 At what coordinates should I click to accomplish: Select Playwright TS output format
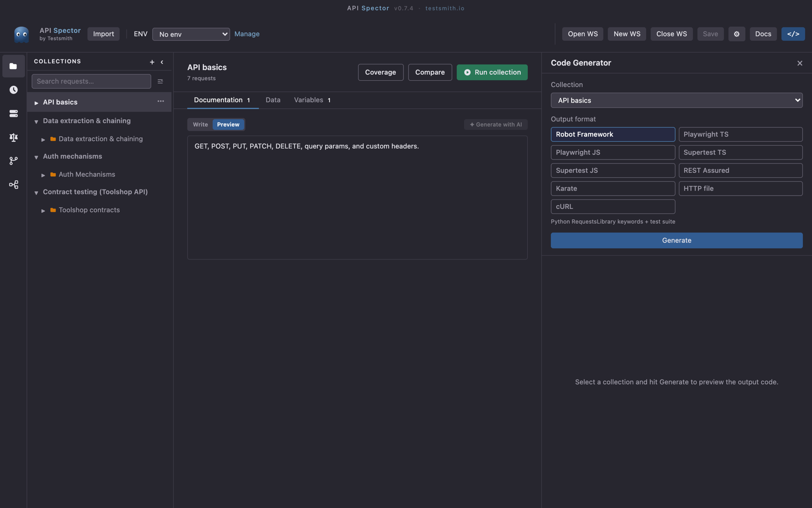pos(740,134)
